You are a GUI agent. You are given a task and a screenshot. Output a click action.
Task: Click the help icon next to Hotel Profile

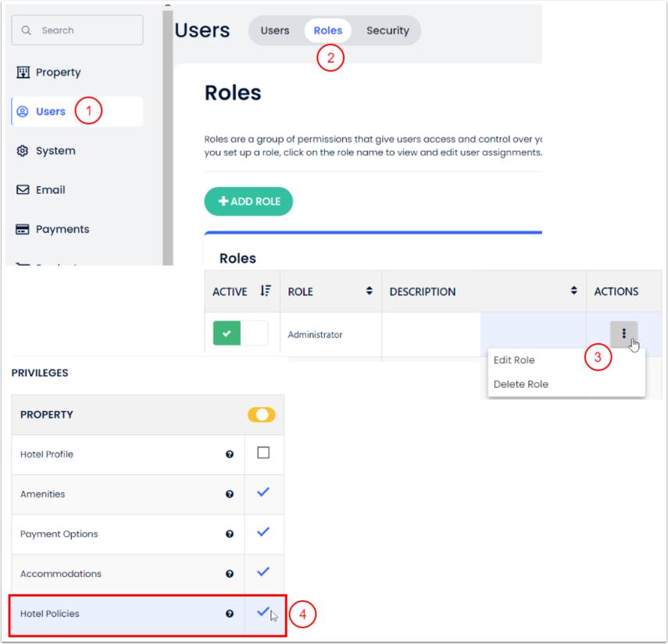pyautogui.click(x=230, y=454)
